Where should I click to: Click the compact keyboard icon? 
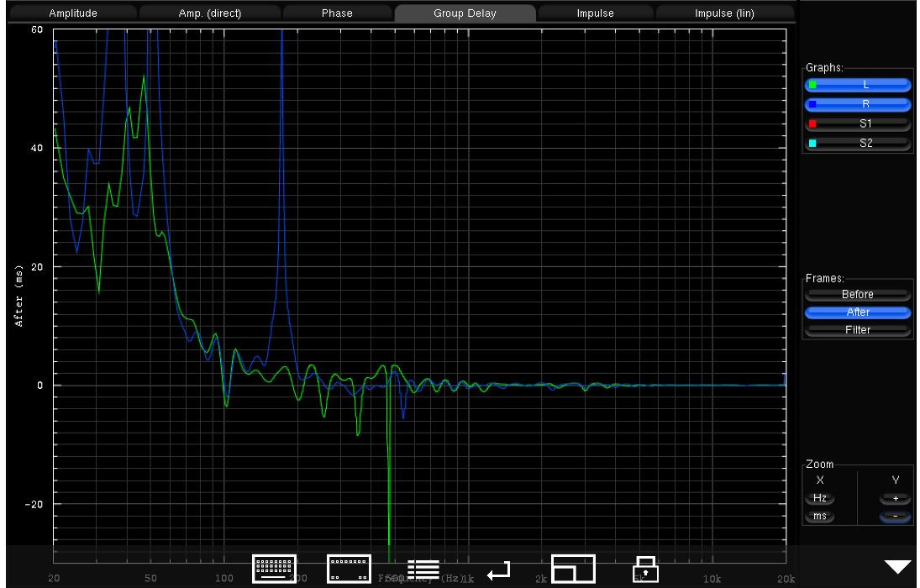[x=349, y=570]
